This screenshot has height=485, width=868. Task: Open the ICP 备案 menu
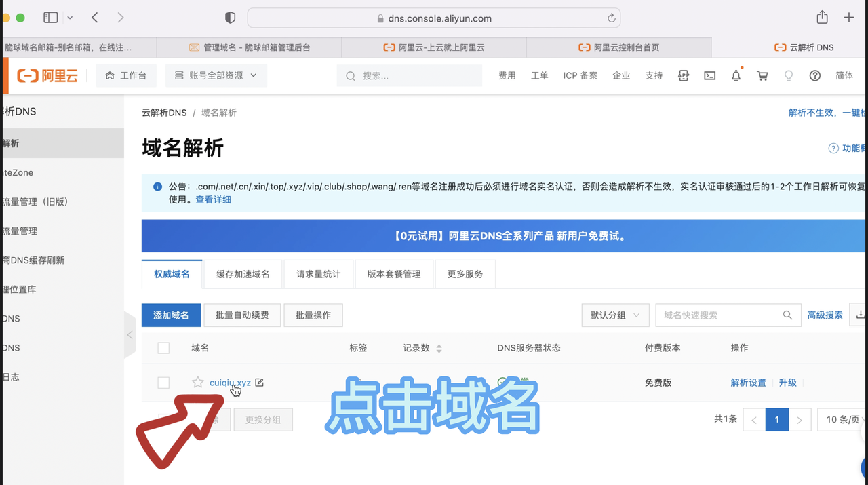click(580, 75)
